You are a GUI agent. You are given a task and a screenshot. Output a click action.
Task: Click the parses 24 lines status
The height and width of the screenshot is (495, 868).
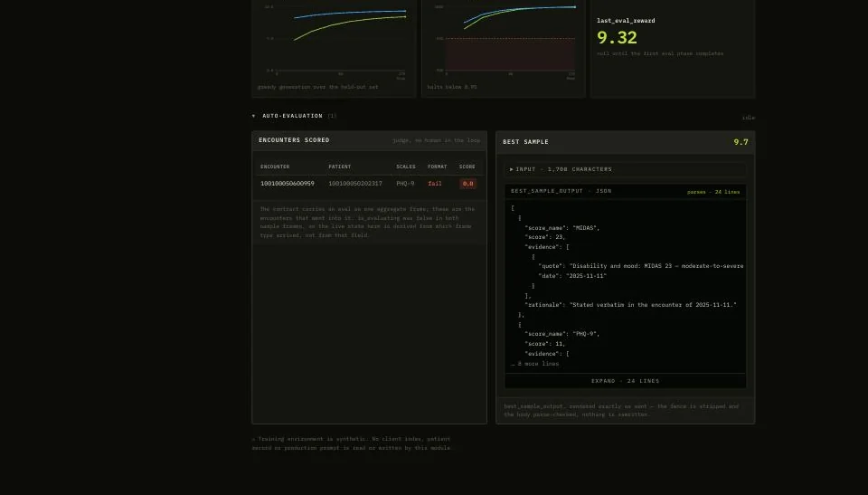[x=713, y=193]
